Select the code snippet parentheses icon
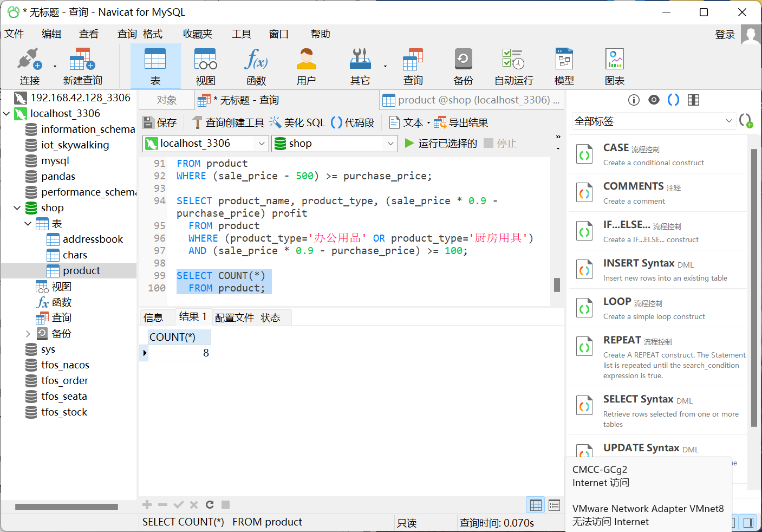762x532 pixels. tap(673, 100)
